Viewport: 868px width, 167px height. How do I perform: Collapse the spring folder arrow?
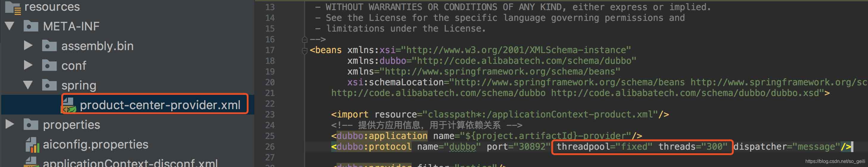click(x=28, y=85)
